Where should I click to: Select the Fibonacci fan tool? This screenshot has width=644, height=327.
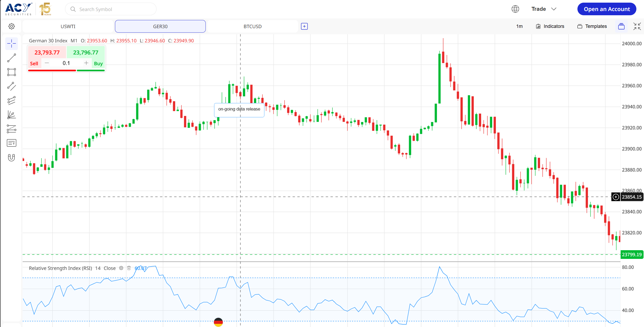[x=12, y=115]
